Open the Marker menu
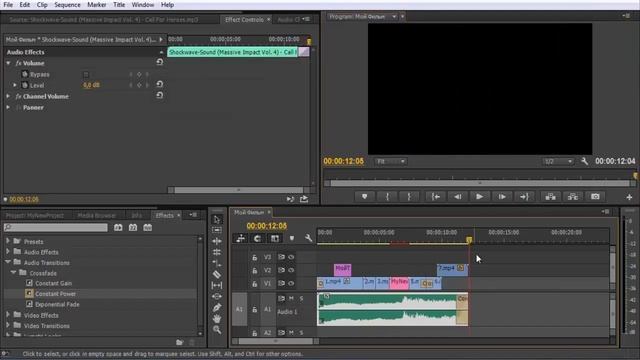The height and width of the screenshot is (360, 640). pyautogui.click(x=97, y=5)
